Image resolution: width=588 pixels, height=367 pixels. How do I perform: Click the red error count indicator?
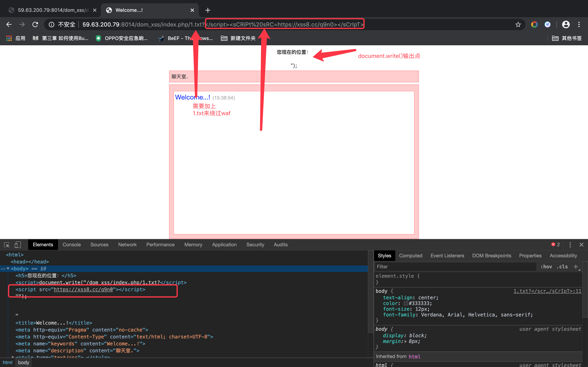pyautogui.click(x=556, y=245)
